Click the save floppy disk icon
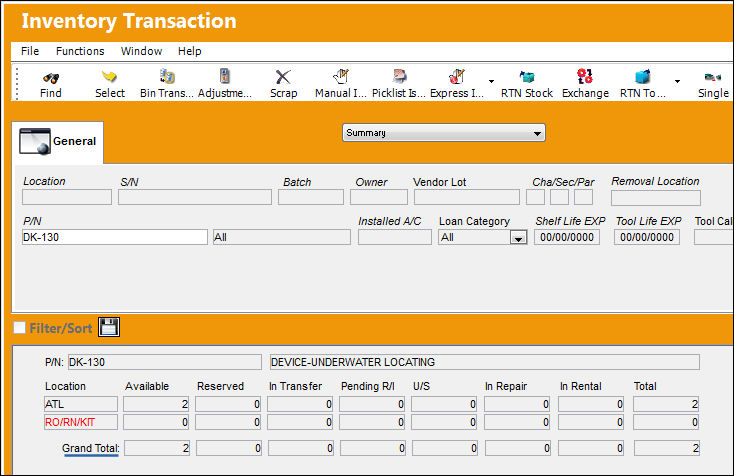This screenshot has width=734, height=476. click(109, 327)
